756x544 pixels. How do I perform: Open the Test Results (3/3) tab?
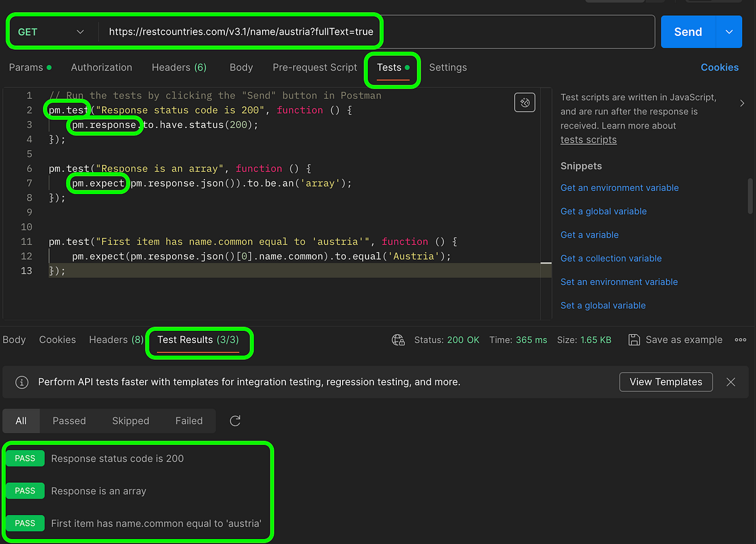pyautogui.click(x=199, y=340)
